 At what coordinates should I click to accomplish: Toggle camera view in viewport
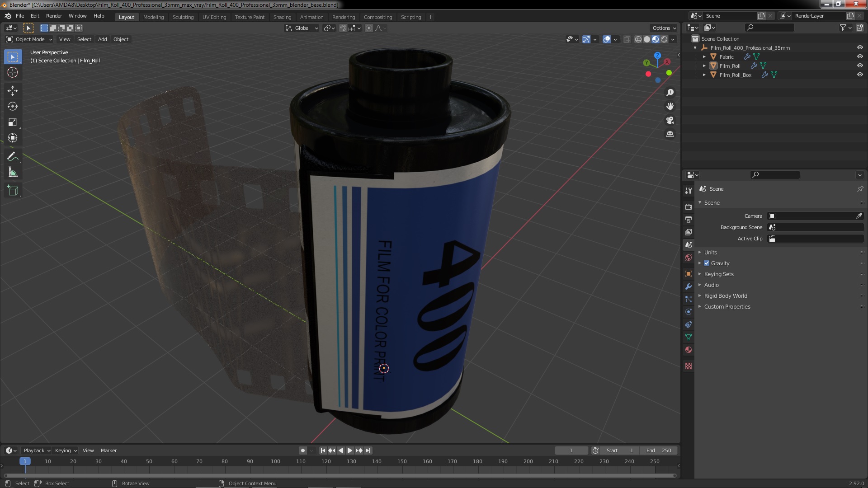tap(670, 120)
